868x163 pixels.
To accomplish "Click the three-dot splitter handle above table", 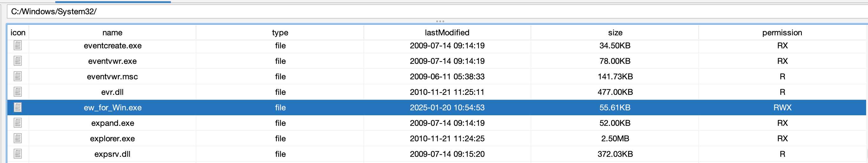I will pos(440,21).
